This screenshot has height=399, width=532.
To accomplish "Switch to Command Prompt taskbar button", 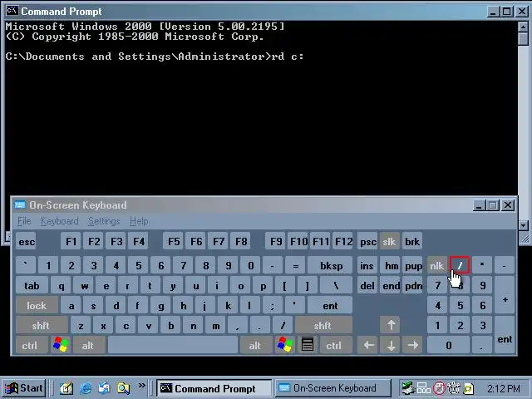I will point(214,388).
